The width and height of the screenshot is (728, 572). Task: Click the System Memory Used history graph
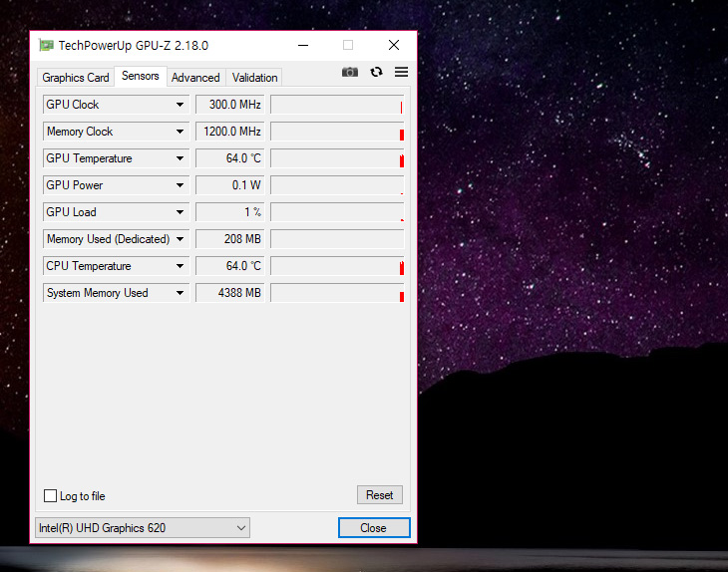(337, 293)
